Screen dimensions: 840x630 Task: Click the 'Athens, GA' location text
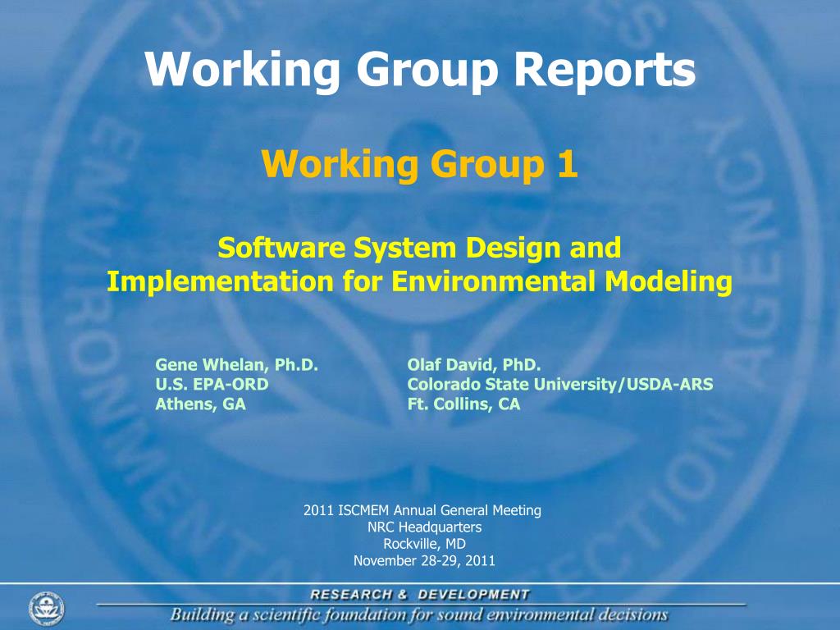[x=200, y=404]
